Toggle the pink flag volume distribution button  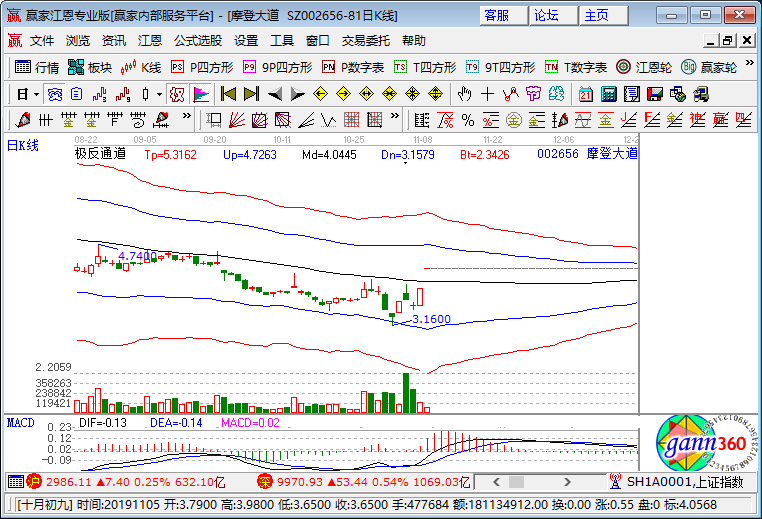(x=201, y=94)
